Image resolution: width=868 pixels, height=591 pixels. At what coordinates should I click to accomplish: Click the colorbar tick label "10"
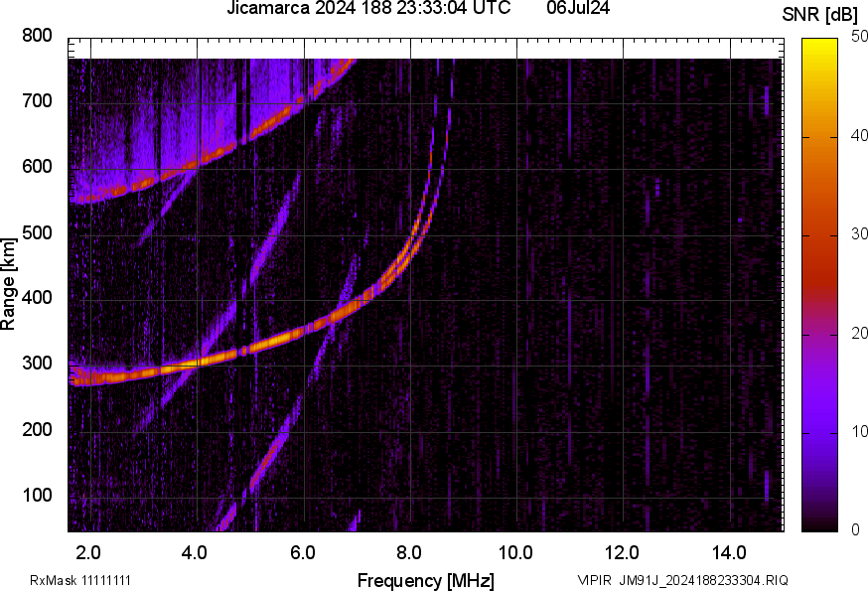click(x=859, y=432)
